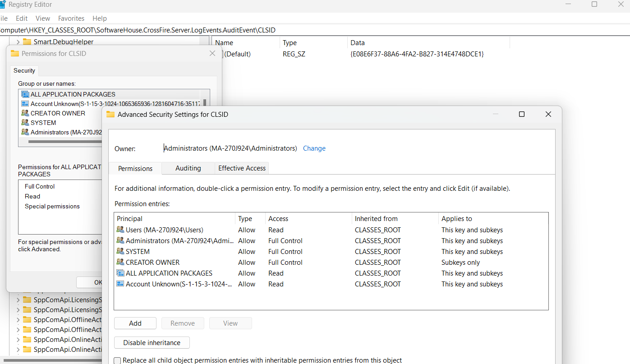The width and height of the screenshot is (630, 364).
Task: Click 'Subkeys only' in CREATOR OWNER row
Action: coord(460,263)
